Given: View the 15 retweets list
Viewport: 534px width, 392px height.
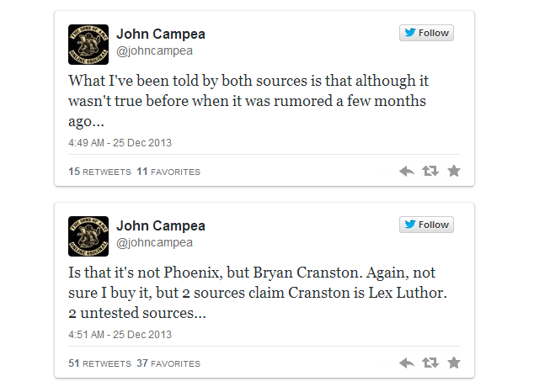Looking at the screenshot, I should coord(99,172).
